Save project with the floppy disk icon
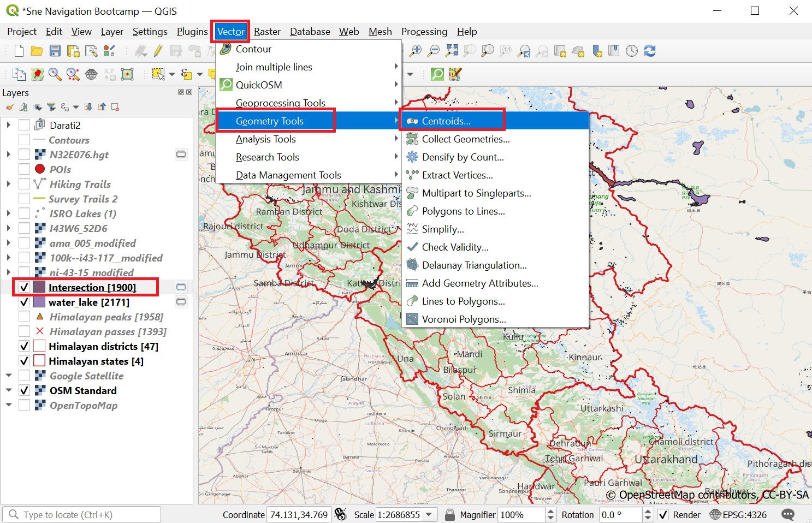This screenshot has width=812, height=523. pyautogui.click(x=55, y=51)
